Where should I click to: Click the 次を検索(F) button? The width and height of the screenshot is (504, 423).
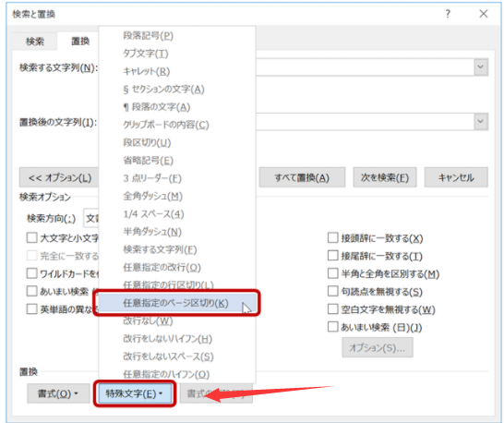coord(385,177)
